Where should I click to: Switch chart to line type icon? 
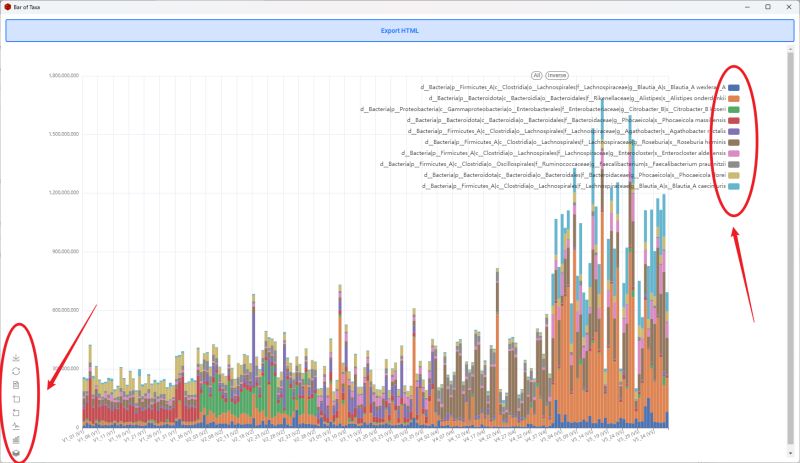(16, 426)
